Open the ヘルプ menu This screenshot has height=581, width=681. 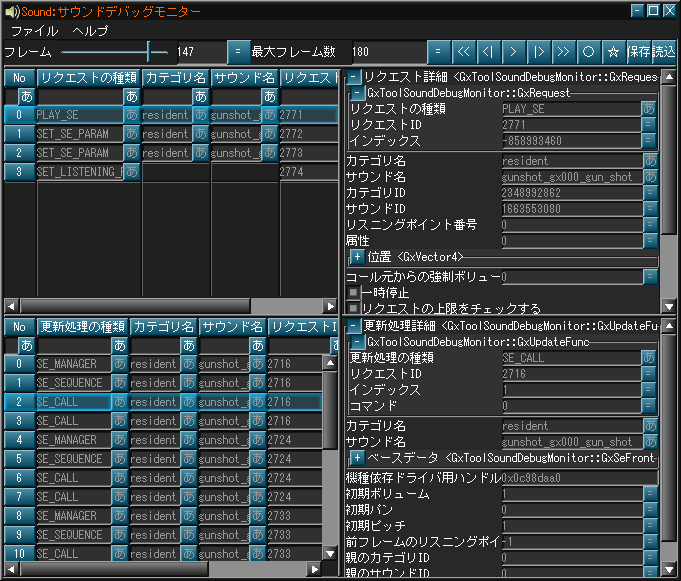(90, 31)
